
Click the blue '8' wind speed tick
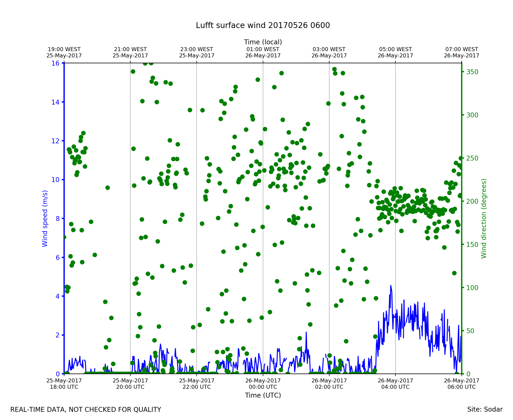(x=58, y=219)
